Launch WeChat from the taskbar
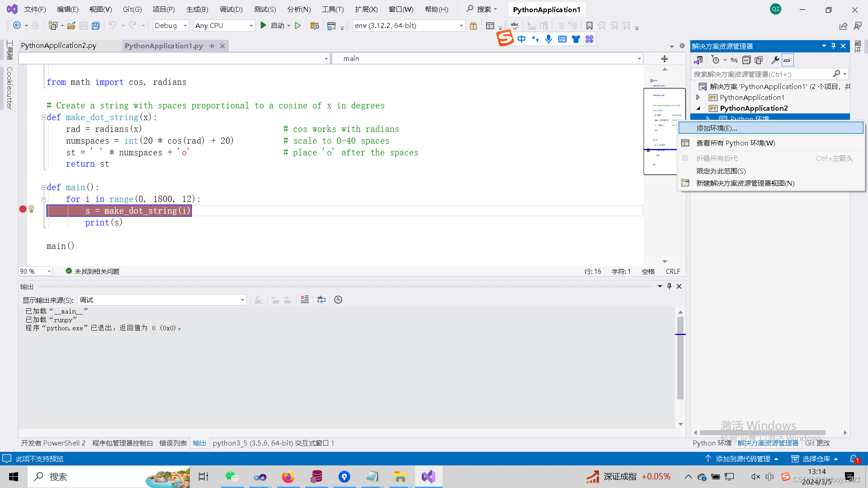 (x=232, y=476)
